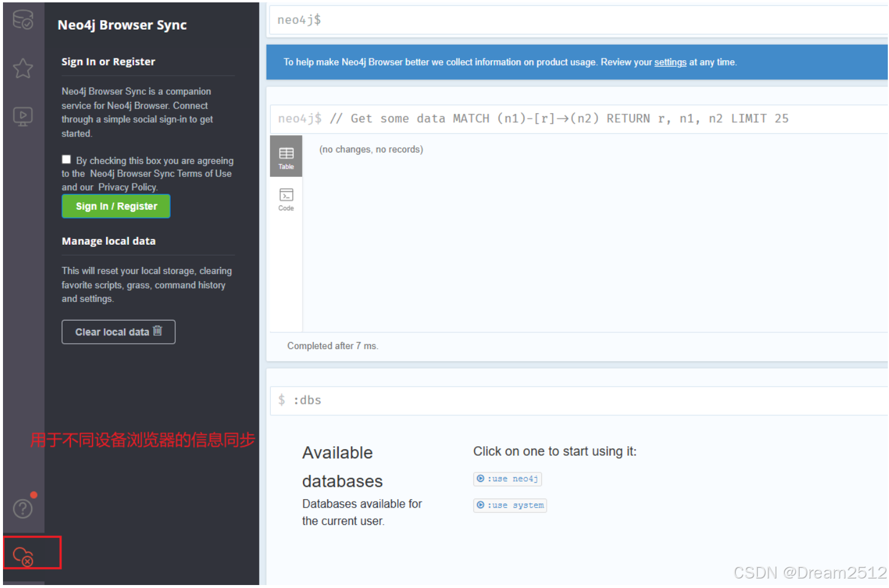
Task: Open the Favorites star icon
Action: [x=23, y=68]
